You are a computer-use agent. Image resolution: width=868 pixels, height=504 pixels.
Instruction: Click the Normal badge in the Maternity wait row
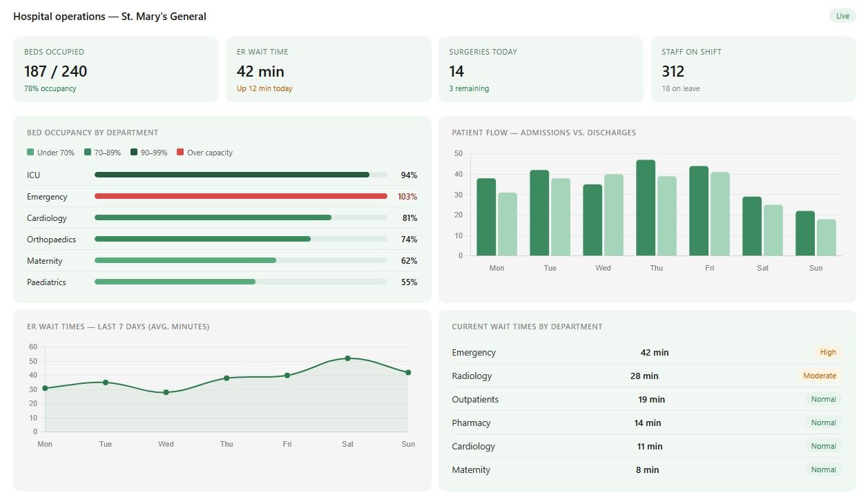point(823,469)
